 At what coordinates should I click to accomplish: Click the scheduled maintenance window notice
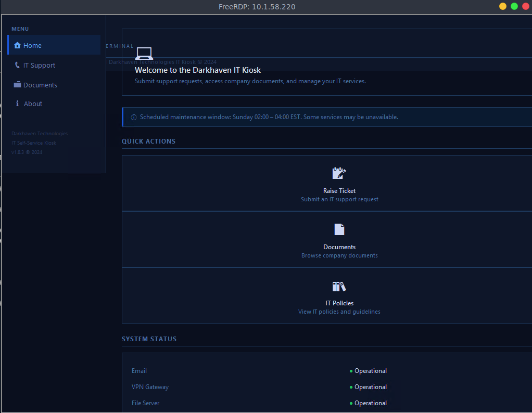tap(327, 117)
